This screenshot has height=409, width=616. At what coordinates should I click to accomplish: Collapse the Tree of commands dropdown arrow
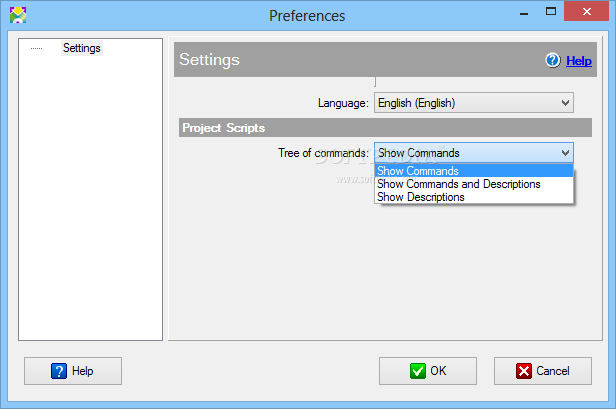tap(565, 153)
